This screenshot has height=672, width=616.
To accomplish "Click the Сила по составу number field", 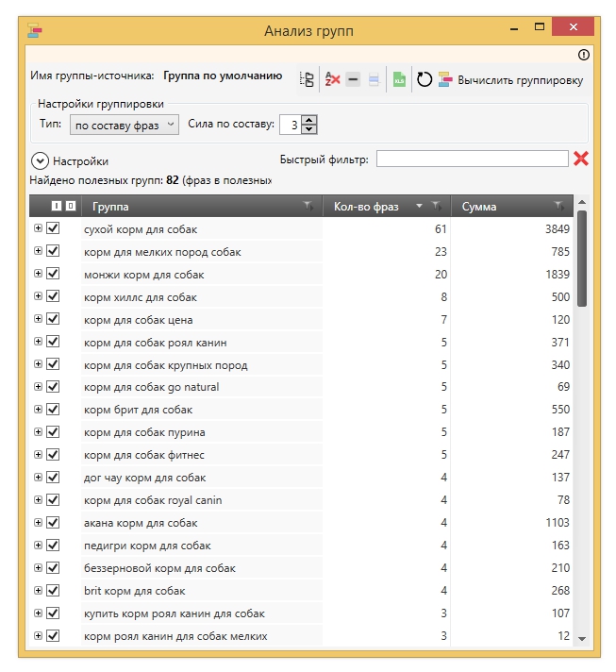I will [x=291, y=125].
